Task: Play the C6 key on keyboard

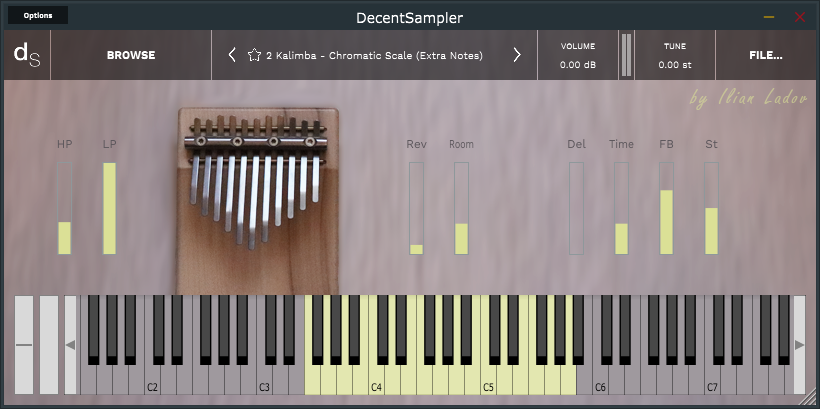Action: pyautogui.click(x=600, y=380)
